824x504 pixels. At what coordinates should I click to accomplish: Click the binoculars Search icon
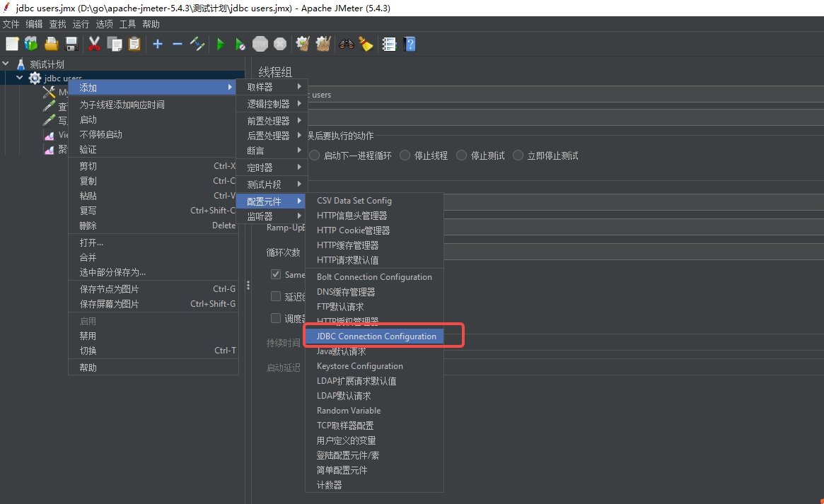(347, 44)
